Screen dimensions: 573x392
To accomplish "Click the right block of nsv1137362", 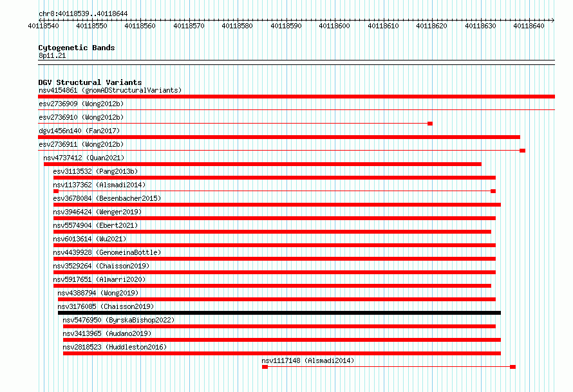I will click(493, 191).
